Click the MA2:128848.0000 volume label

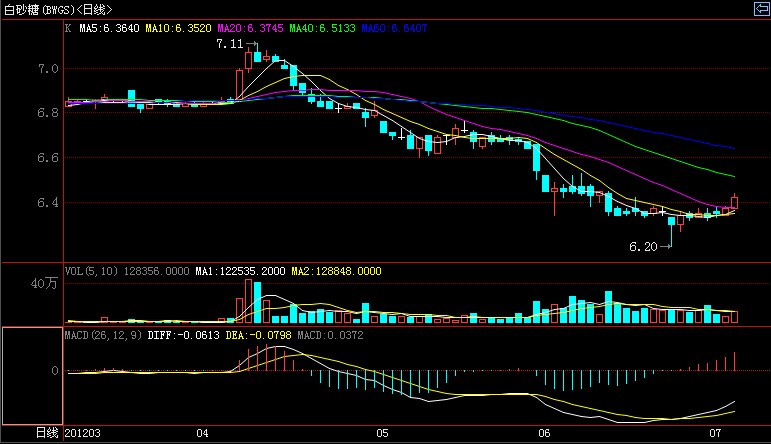(x=336, y=271)
